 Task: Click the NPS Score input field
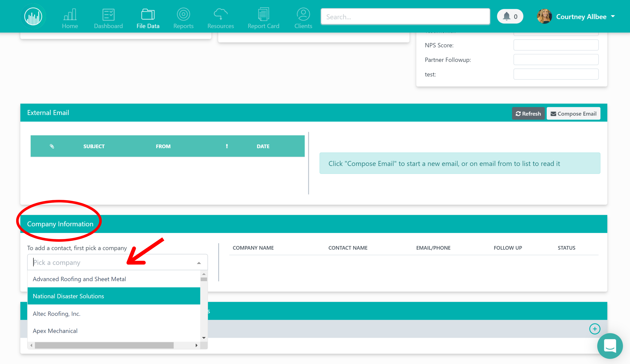(x=556, y=45)
